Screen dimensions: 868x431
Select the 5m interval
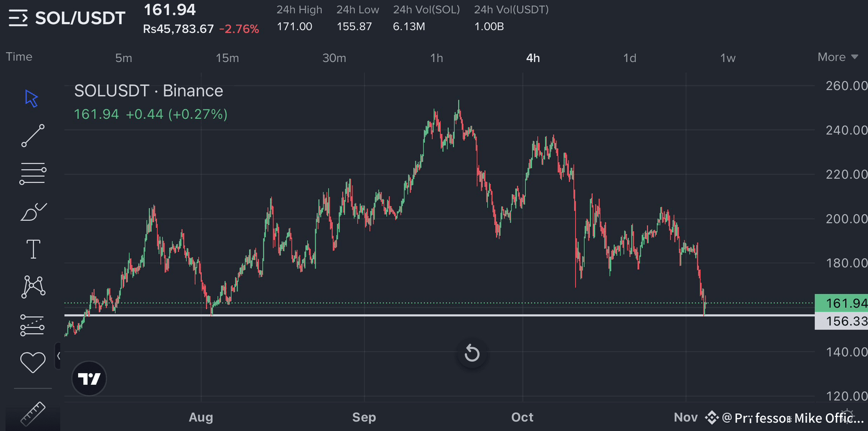click(x=124, y=58)
